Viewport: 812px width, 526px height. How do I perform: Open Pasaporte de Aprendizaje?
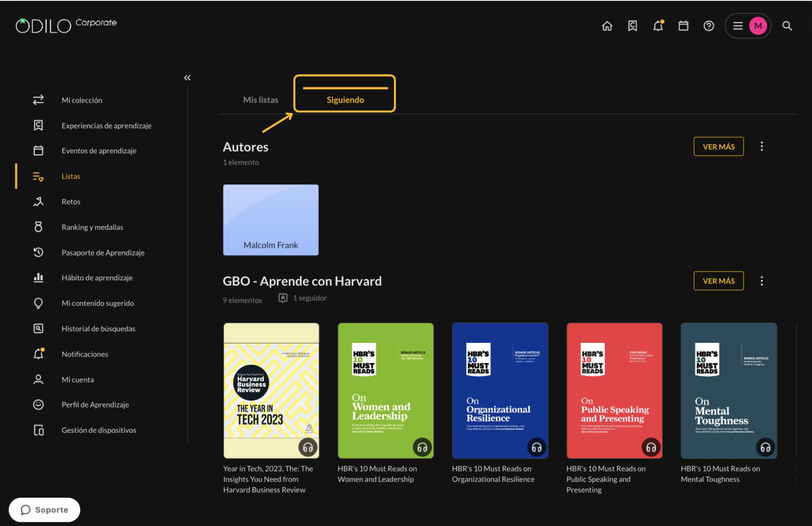[x=103, y=252]
